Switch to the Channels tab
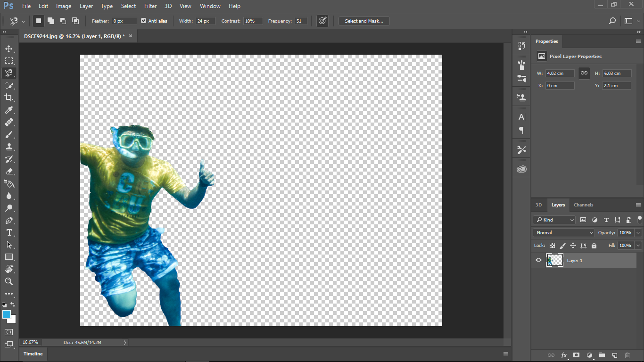This screenshot has width=644, height=362. 583,205
